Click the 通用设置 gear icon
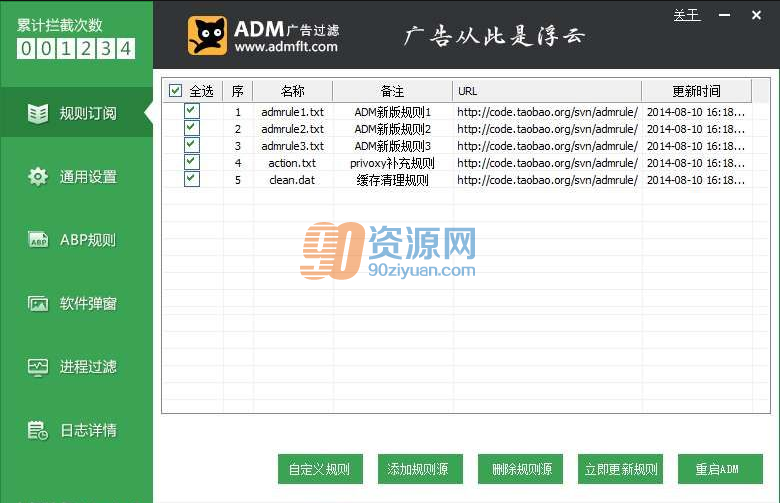This screenshot has width=780, height=503. [x=38, y=177]
